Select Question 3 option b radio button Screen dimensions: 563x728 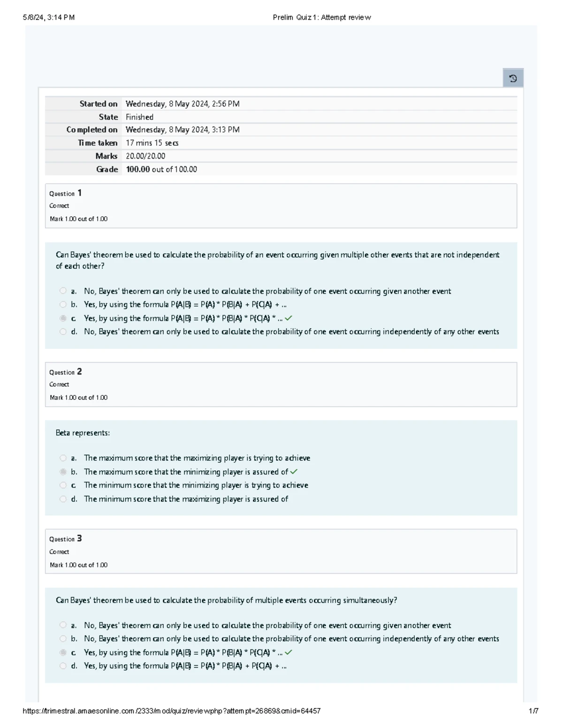tap(63, 639)
